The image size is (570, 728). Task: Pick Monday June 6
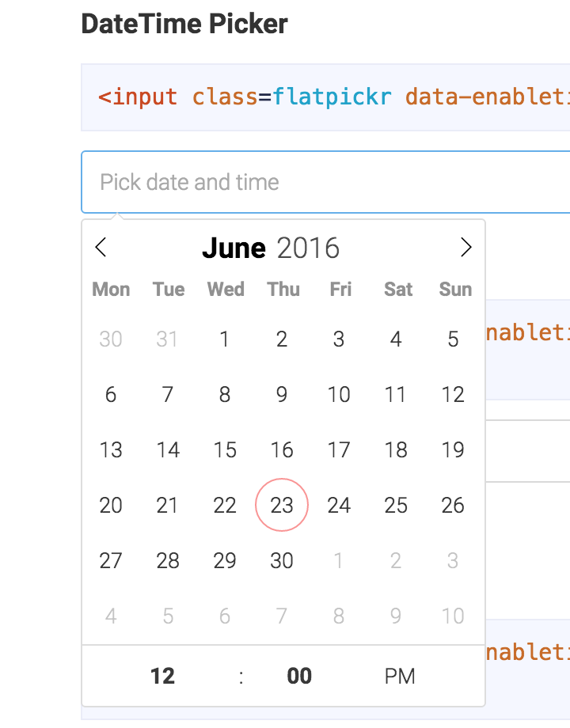[x=111, y=395]
